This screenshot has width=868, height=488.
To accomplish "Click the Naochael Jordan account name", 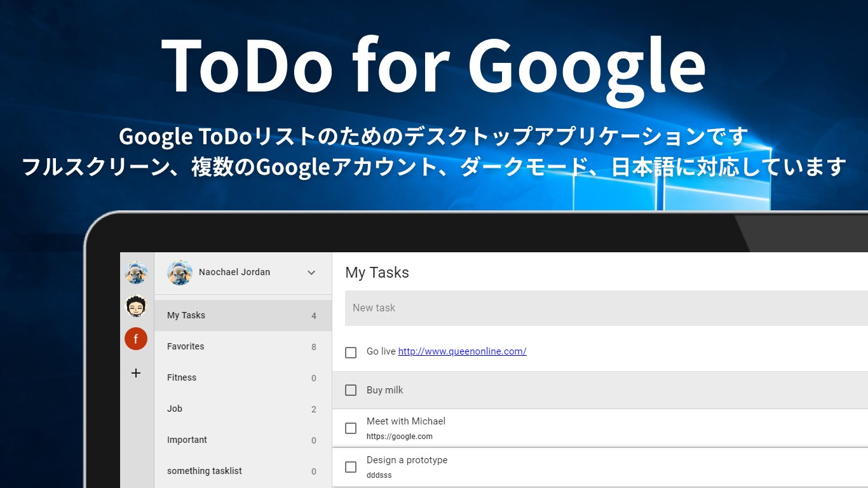I will point(234,272).
